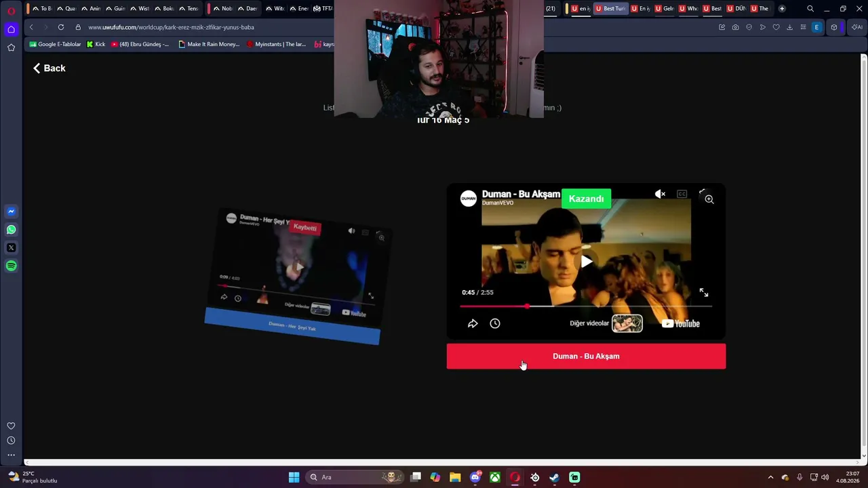
Task: Switch to the 'DÜN' tab
Action: pos(736,9)
